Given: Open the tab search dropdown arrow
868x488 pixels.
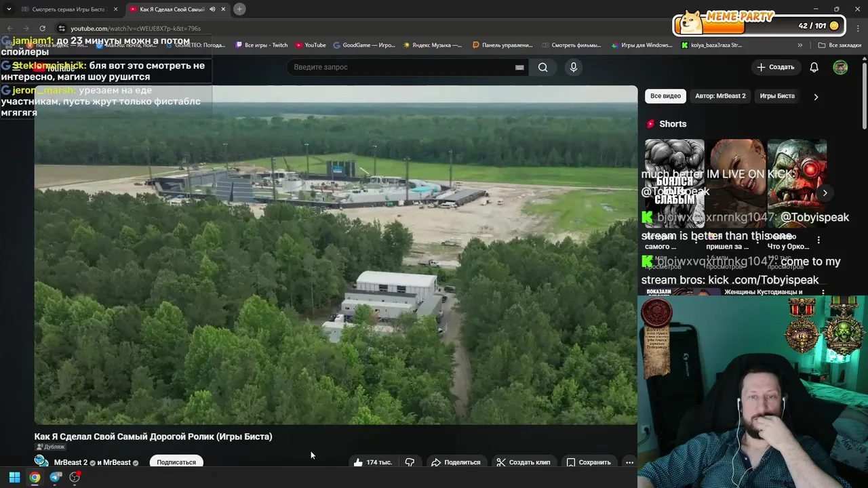Looking at the screenshot, I should [9, 9].
